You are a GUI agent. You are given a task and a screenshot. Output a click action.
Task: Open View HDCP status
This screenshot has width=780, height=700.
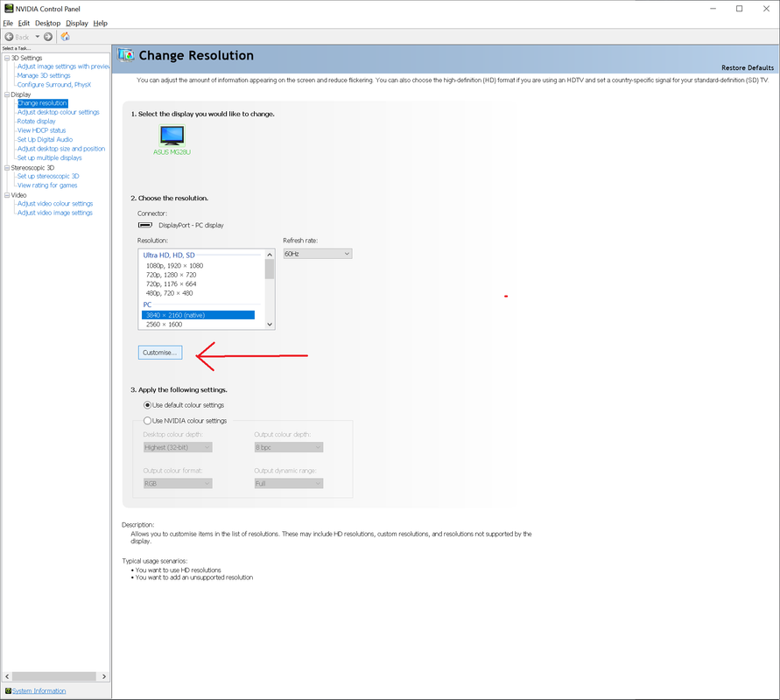tap(41, 130)
